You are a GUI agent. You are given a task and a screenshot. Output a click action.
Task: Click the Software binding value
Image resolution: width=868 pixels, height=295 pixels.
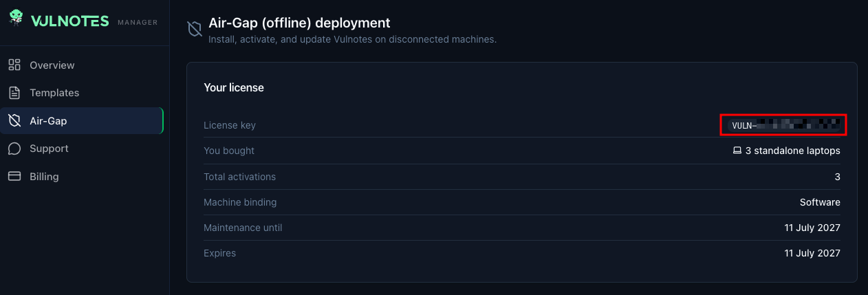pyautogui.click(x=820, y=202)
